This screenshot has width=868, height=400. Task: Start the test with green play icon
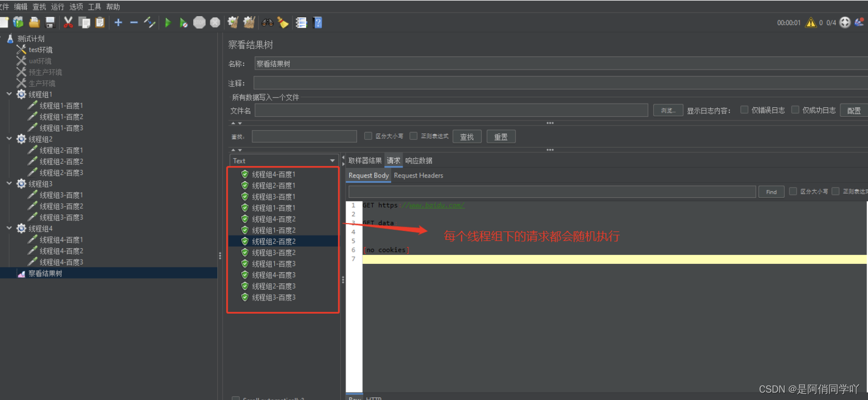(x=168, y=23)
